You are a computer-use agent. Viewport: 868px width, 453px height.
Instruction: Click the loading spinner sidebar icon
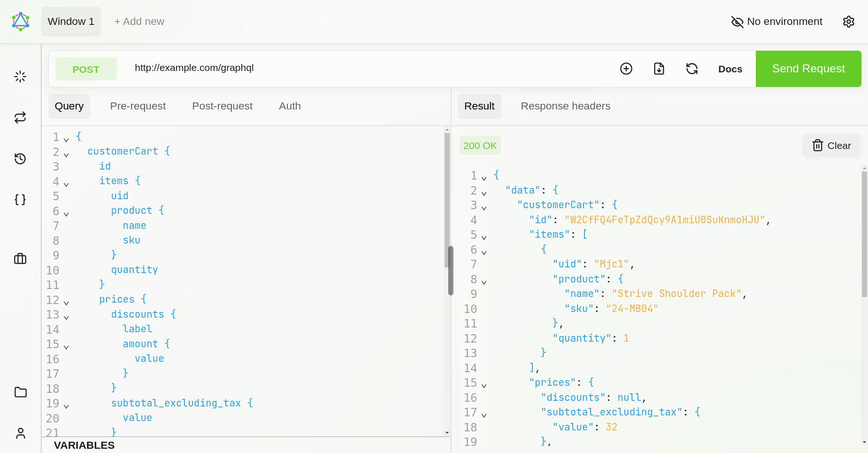click(20, 77)
